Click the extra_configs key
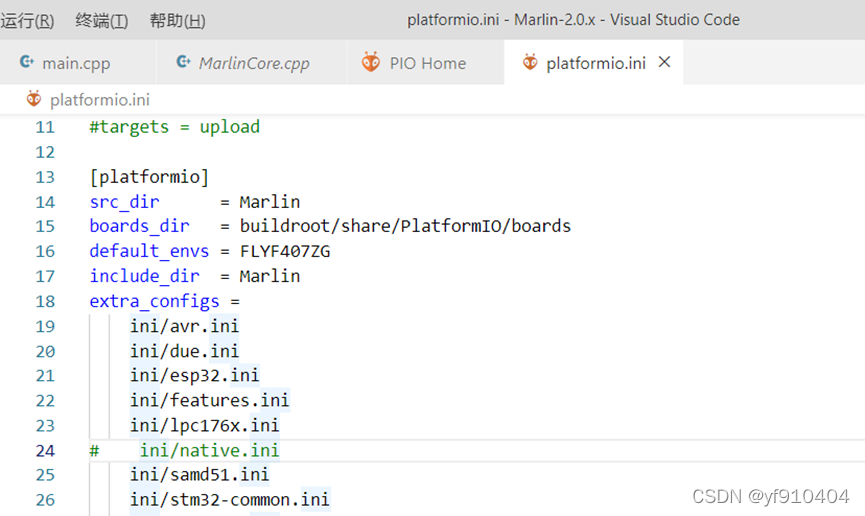 pyautogui.click(x=154, y=301)
